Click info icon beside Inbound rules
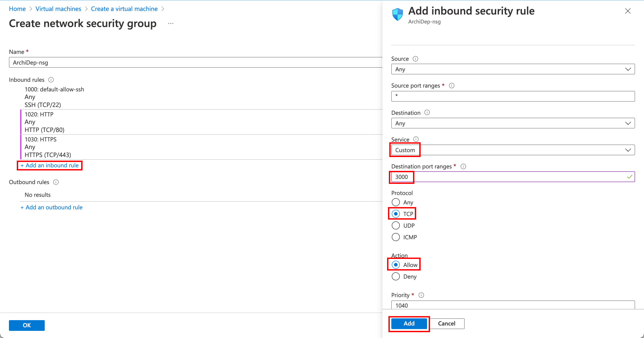The height and width of the screenshot is (338, 644). click(51, 80)
